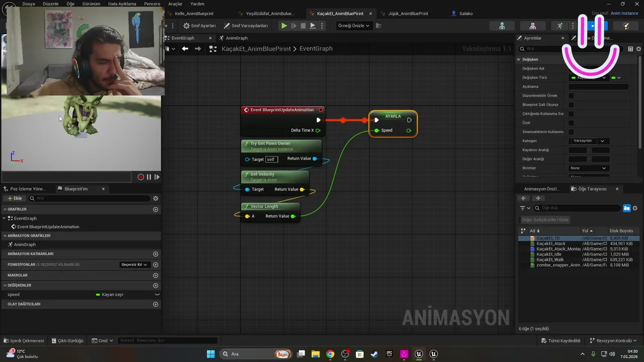This screenshot has width=644, height=362.
Task: Open the Kategori Varsayılan dropdown
Action: point(589,141)
